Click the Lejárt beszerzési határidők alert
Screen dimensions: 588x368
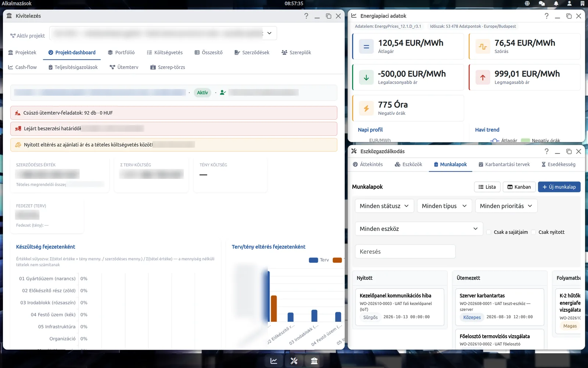click(174, 129)
